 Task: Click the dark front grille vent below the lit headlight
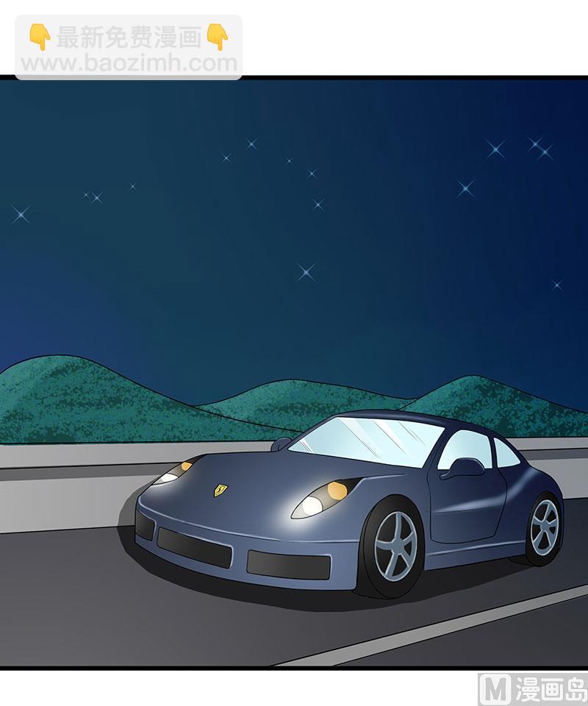[x=289, y=565]
